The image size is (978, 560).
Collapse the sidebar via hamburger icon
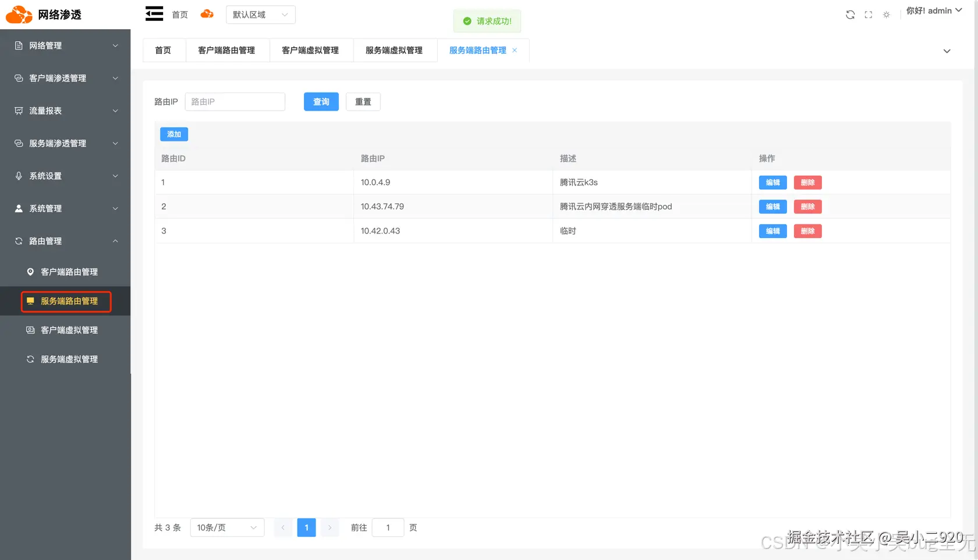click(154, 13)
